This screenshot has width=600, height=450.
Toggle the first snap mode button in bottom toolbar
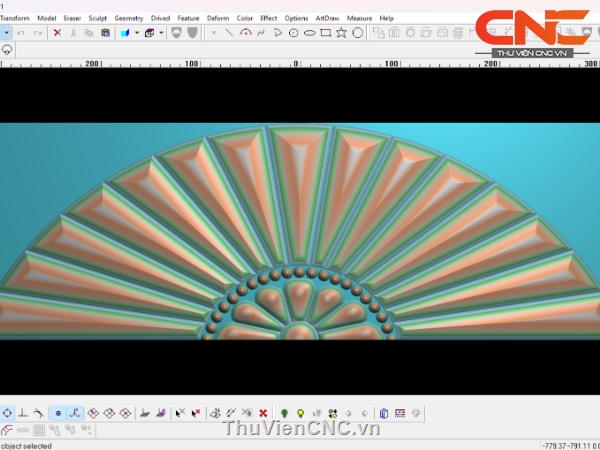point(7,412)
